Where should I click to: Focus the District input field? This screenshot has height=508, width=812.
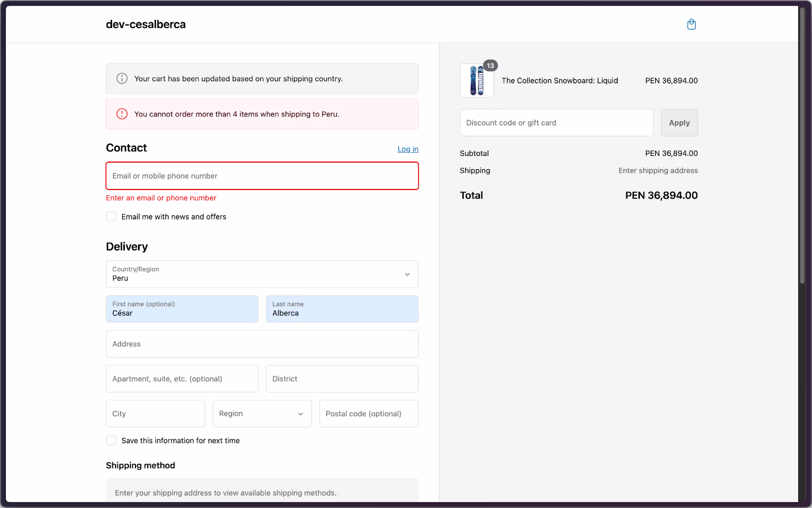(x=342, y=379)
